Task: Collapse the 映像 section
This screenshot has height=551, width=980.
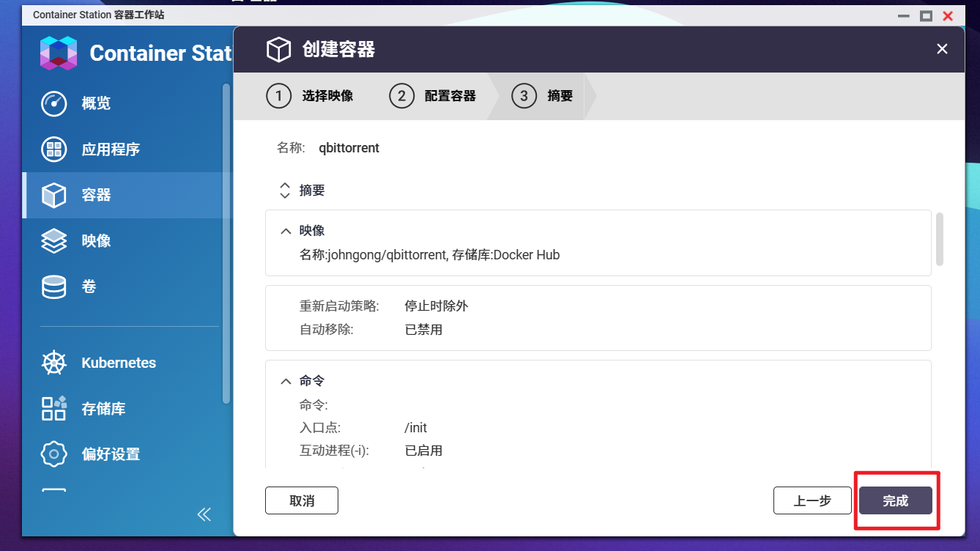Action: 286,231
